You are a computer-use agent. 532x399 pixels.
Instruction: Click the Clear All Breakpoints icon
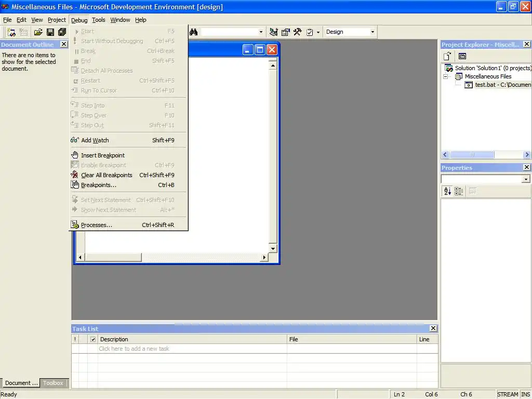[x=74, y=175]
